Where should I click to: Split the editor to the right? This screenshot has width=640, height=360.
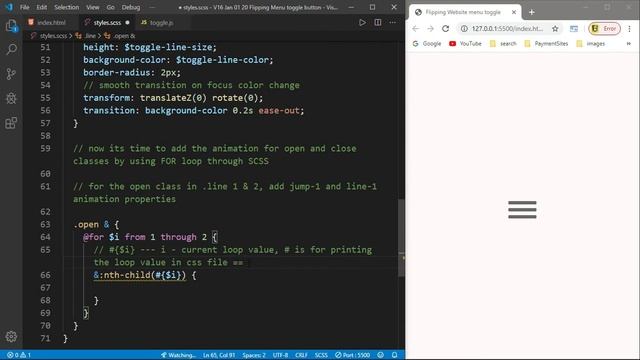click(x=378, y=22)
